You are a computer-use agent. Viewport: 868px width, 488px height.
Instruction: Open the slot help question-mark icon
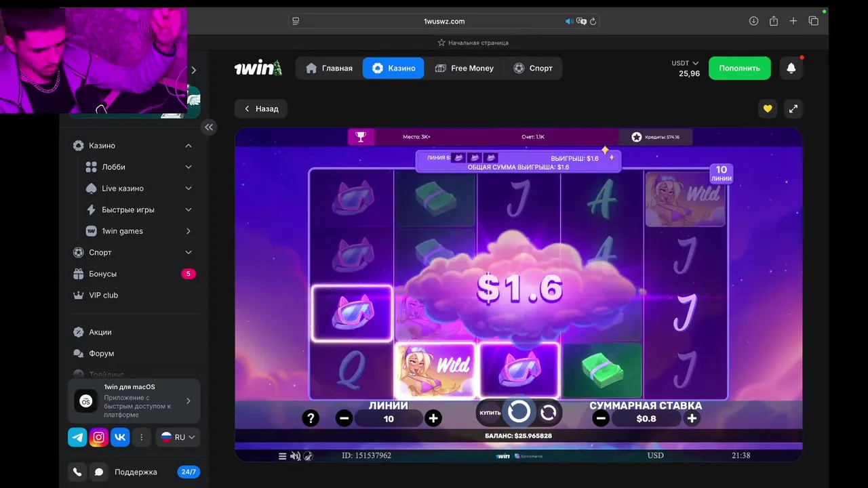click(x=311, y=418)
